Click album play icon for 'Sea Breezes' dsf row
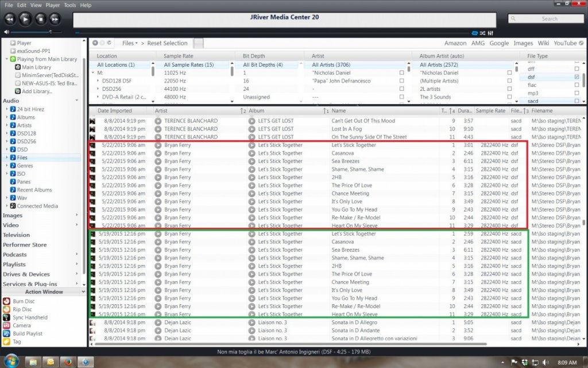 (252, 161)
